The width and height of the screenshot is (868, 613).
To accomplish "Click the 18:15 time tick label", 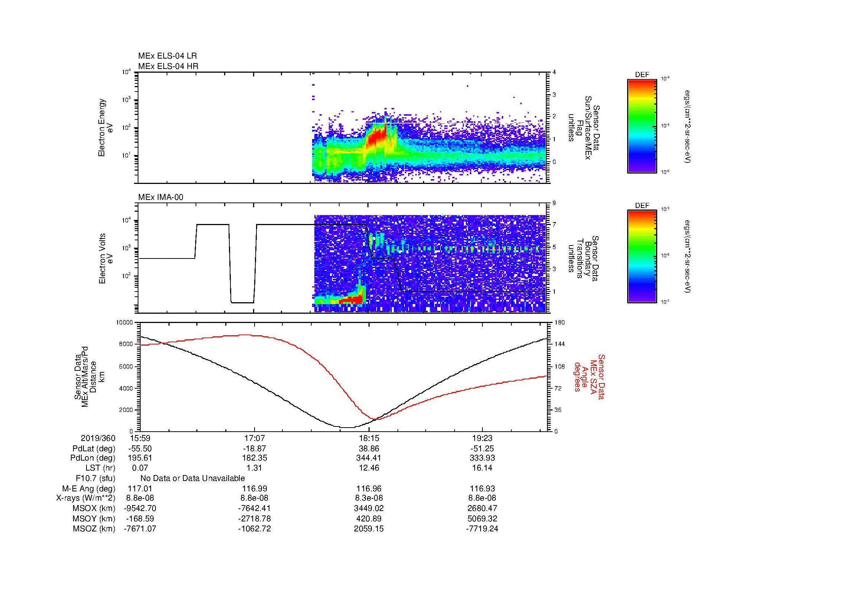I will click(369, 438).
